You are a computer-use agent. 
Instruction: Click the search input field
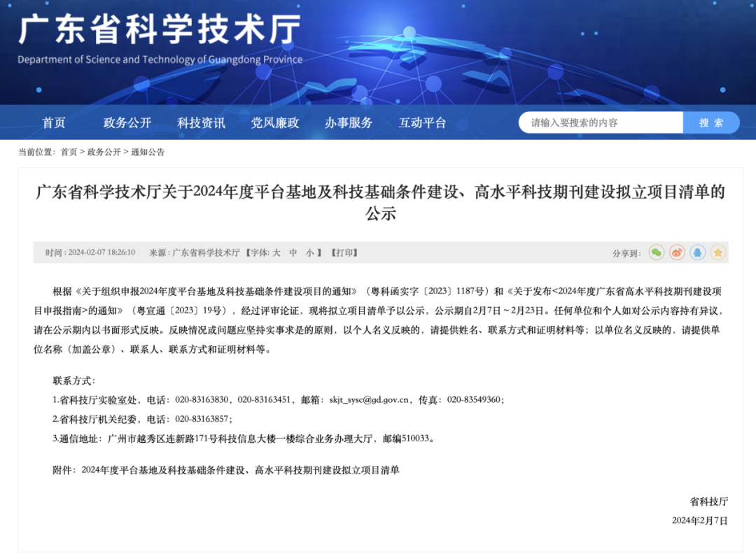click(601, 122)
